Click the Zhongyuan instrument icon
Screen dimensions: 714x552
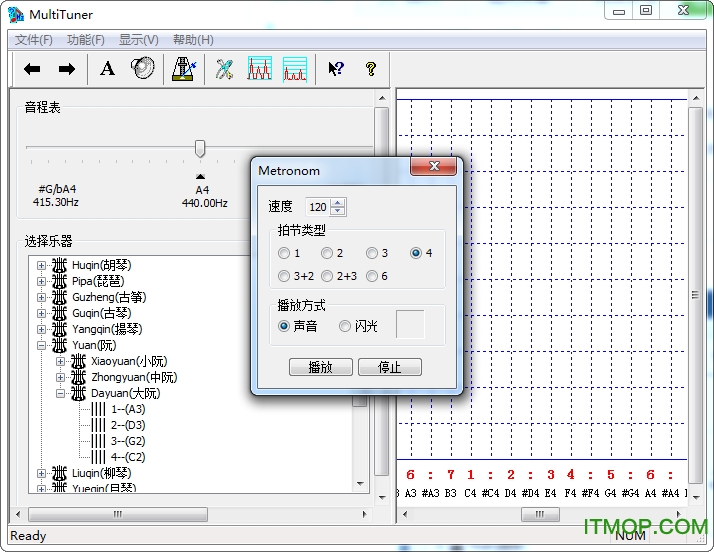tap(78, 377)
